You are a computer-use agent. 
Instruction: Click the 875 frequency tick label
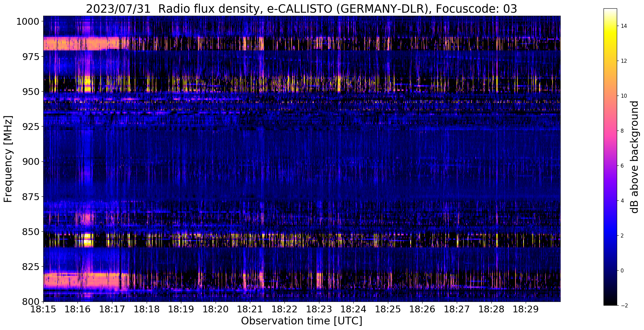tap(31, 196)
